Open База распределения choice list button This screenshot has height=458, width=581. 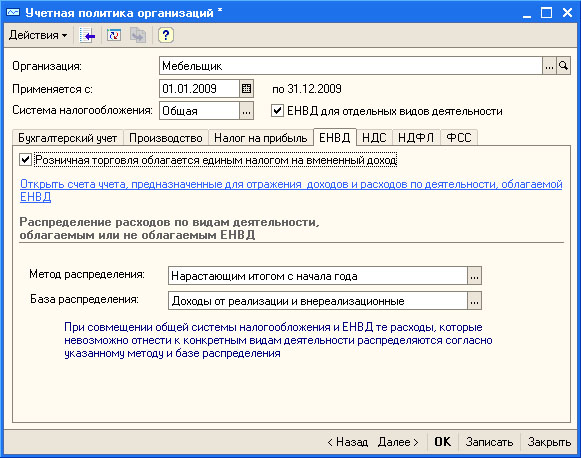pos(474,301)
